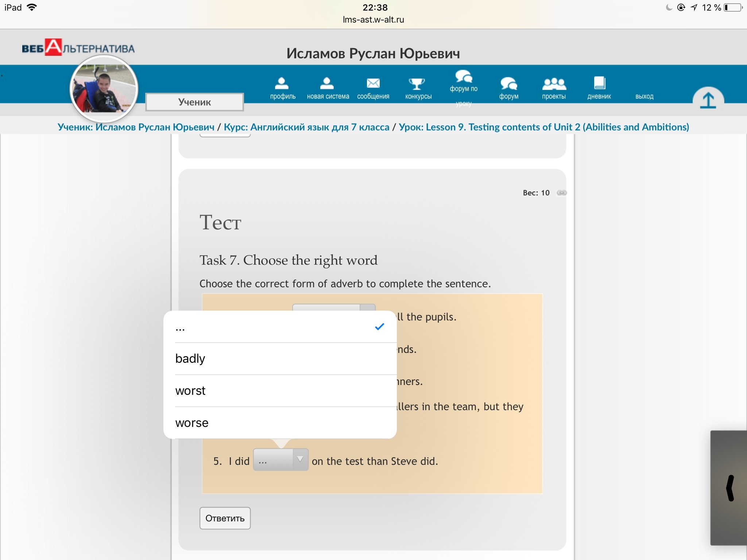Open форум по уроку chat icon
Viewport: 747px width, 560px height.
click(x=463, y=77)
